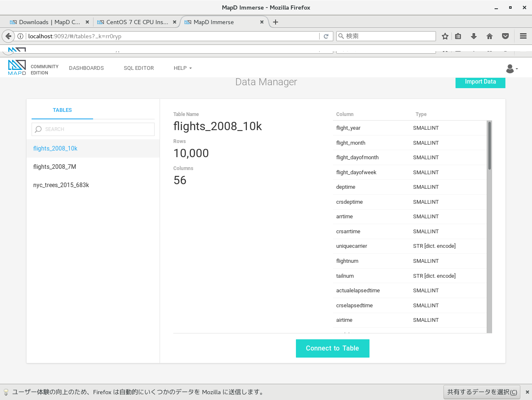Bookmark this page with the star icon
Viewport: 532px width, 400px height.
[445, 36]
